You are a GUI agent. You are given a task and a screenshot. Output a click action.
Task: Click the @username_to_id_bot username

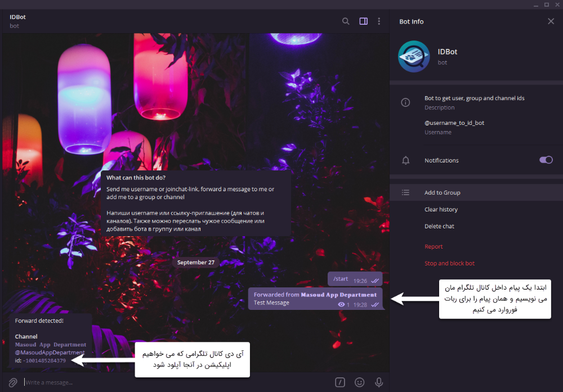(x=454, y=123)
